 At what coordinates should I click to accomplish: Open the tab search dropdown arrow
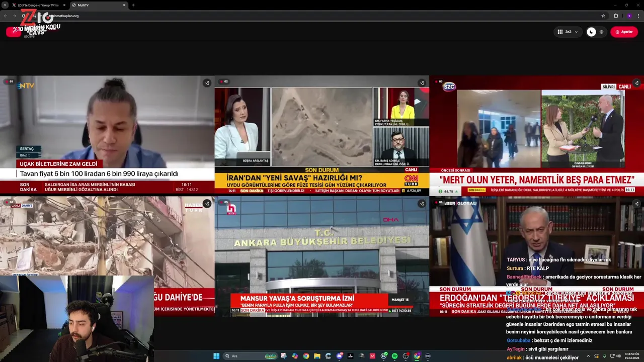[x=5, y=5]
